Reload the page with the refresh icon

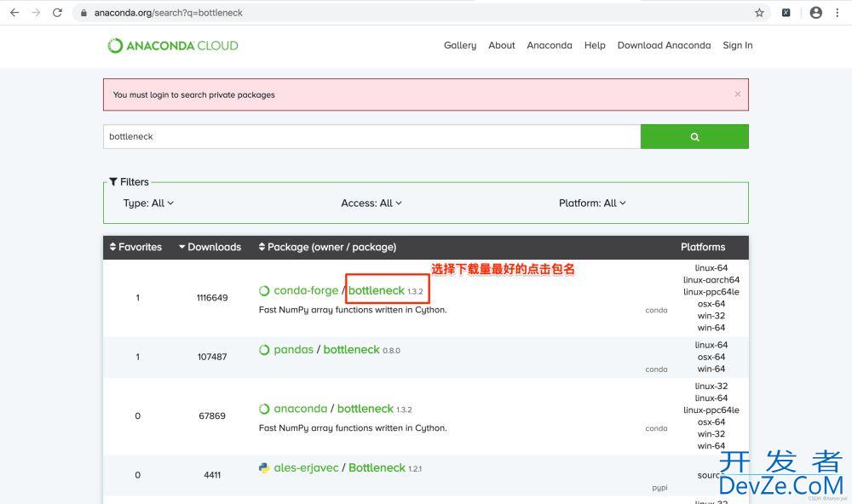tap(57, 13)
